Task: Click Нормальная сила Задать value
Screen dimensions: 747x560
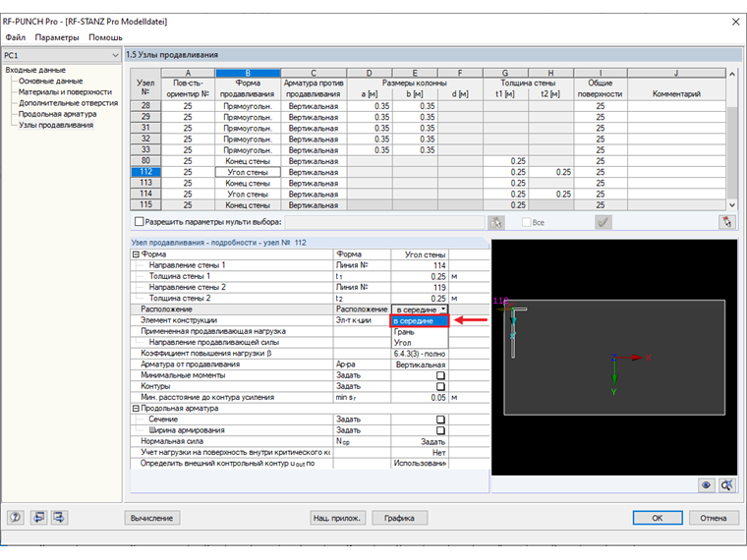Action: pos(420,441)
